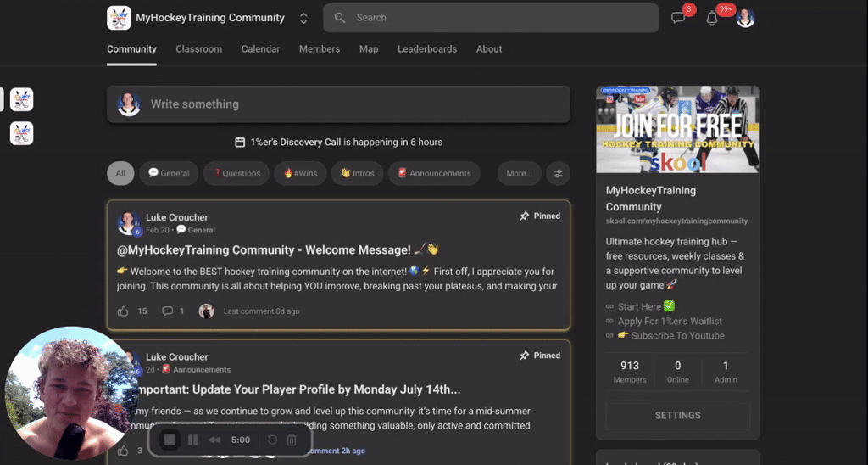Open skool.com/myhockeytrainingcommunity link

coord(676,221)
